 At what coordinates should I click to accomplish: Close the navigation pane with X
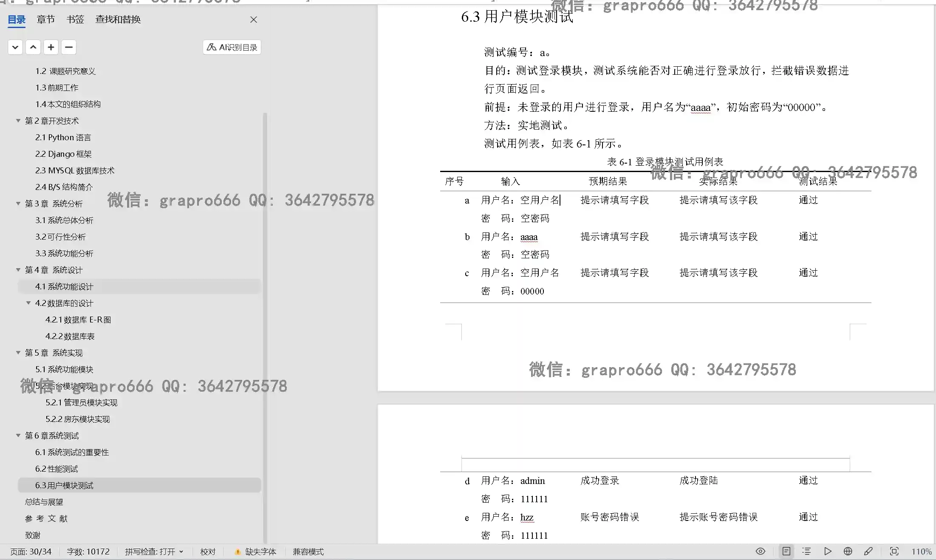(254, 20)
